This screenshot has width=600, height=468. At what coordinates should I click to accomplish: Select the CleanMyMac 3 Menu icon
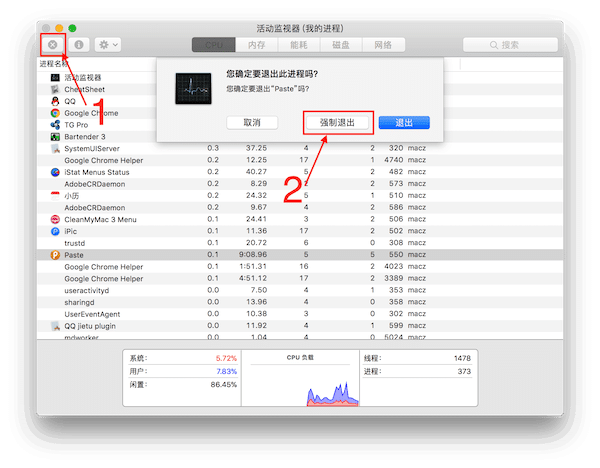point(55,219)
